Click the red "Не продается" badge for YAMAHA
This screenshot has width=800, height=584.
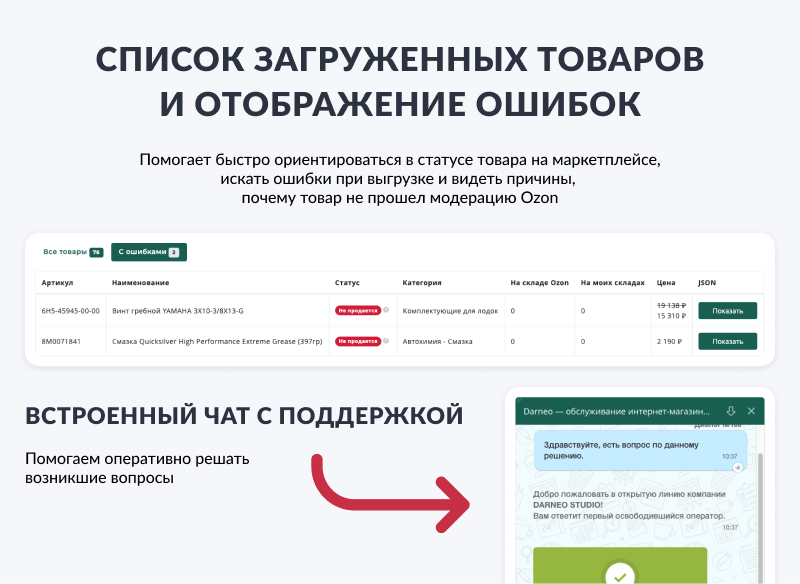point(357,311)
